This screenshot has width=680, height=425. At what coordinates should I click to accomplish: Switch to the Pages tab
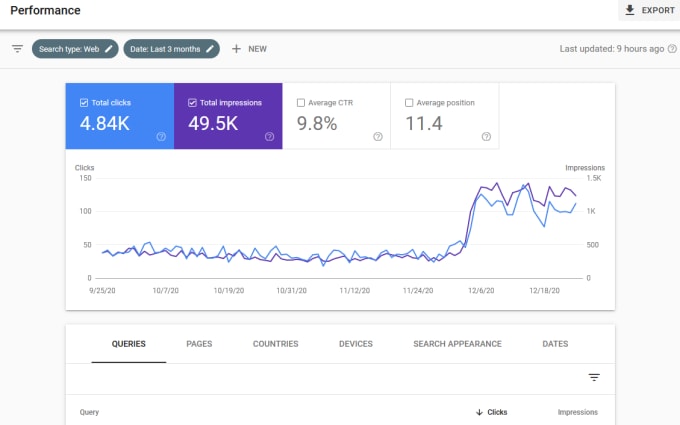[x=199, y=344]
